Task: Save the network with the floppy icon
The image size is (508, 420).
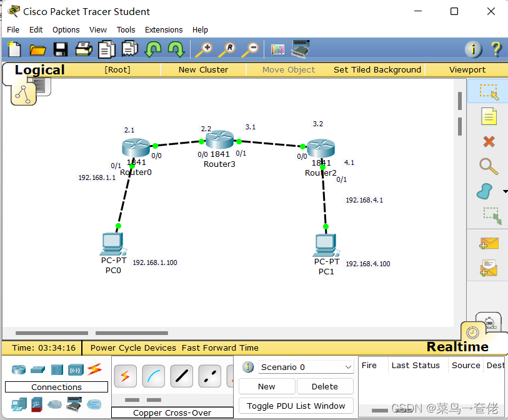Action: point(61,49)
